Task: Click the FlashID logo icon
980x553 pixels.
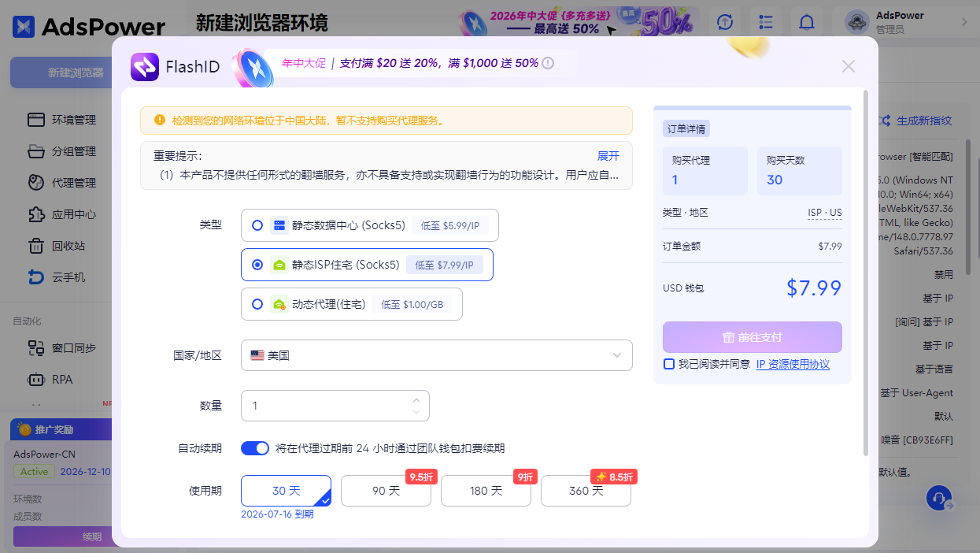Action: tap(145, 66)
